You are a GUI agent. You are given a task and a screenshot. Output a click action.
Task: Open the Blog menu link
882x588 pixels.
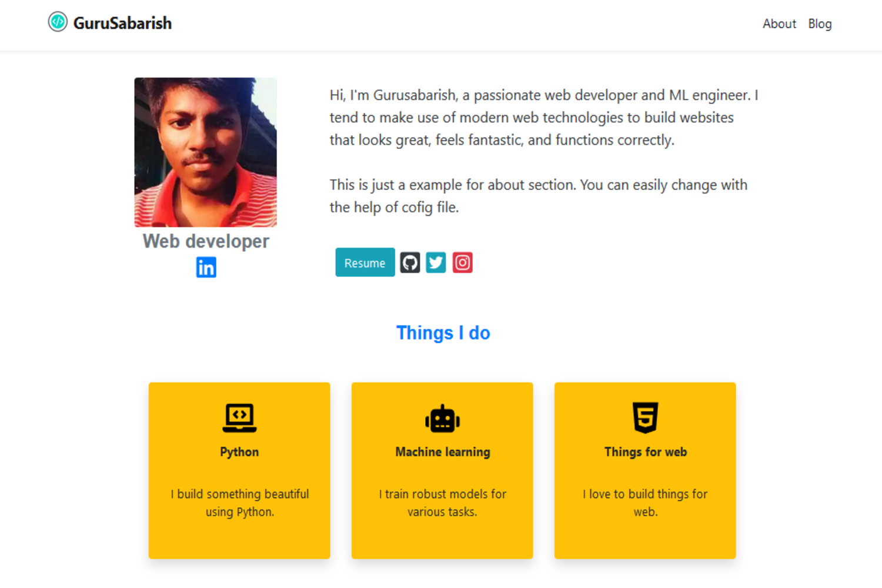pyautogui.click(x=820, y=24)
